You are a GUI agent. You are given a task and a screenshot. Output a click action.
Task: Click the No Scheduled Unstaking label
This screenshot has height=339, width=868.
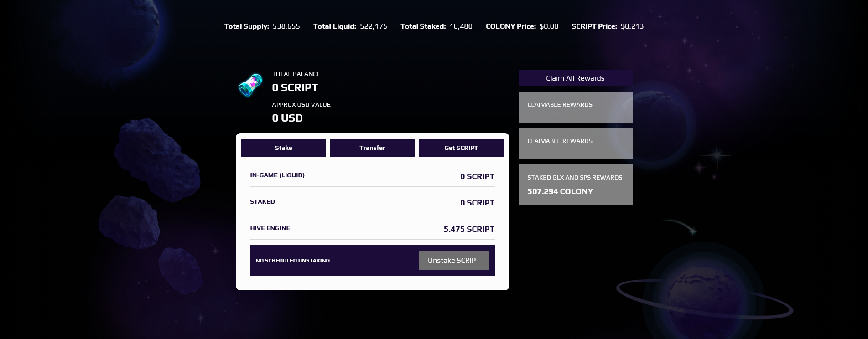pos(292,261)
